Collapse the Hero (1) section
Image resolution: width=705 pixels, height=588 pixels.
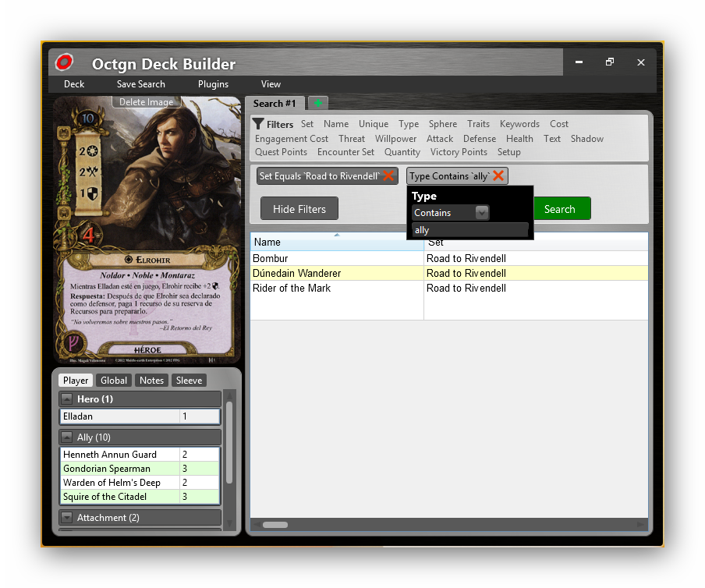coord(66,398)
